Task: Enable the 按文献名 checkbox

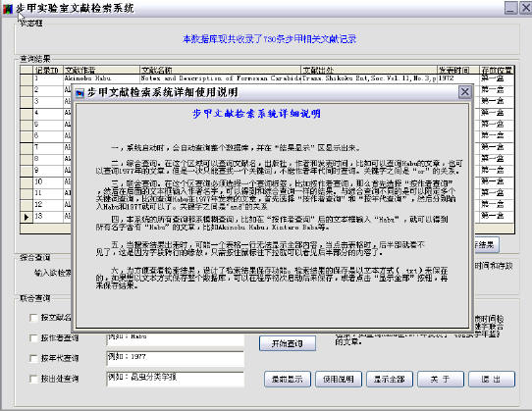Action: tap(33, 318)
